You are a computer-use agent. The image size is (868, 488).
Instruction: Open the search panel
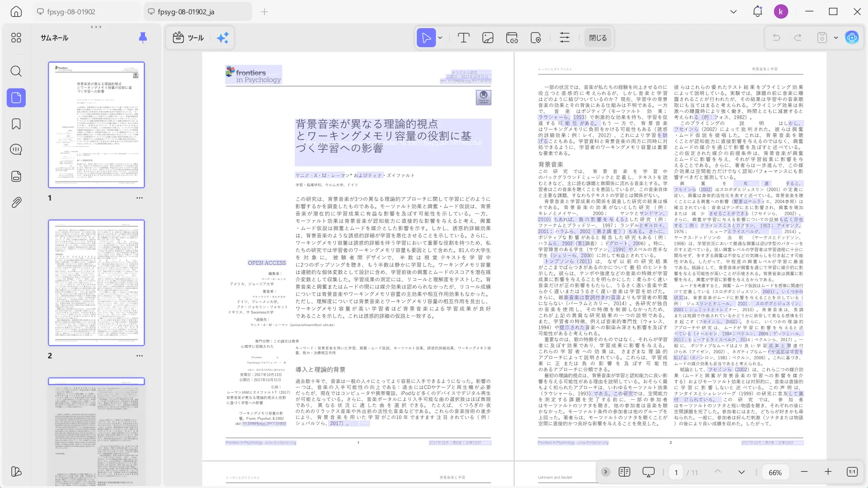pyautogui.click(x=16, y=71)
